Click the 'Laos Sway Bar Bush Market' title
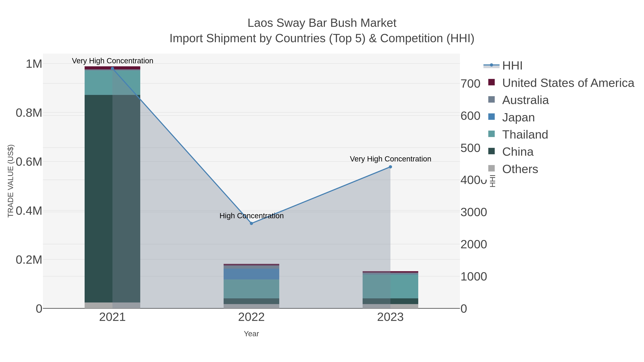Viewport: 644px width, 362px height. point(322,23)
